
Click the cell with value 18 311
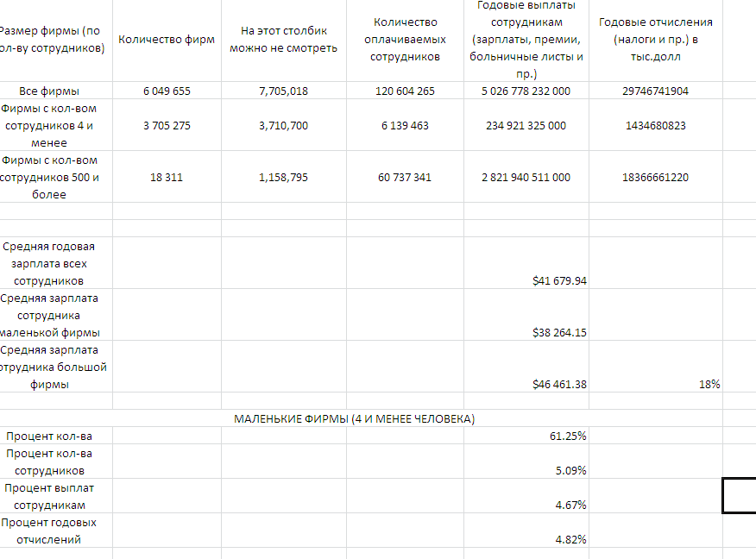tap(167, 177)
